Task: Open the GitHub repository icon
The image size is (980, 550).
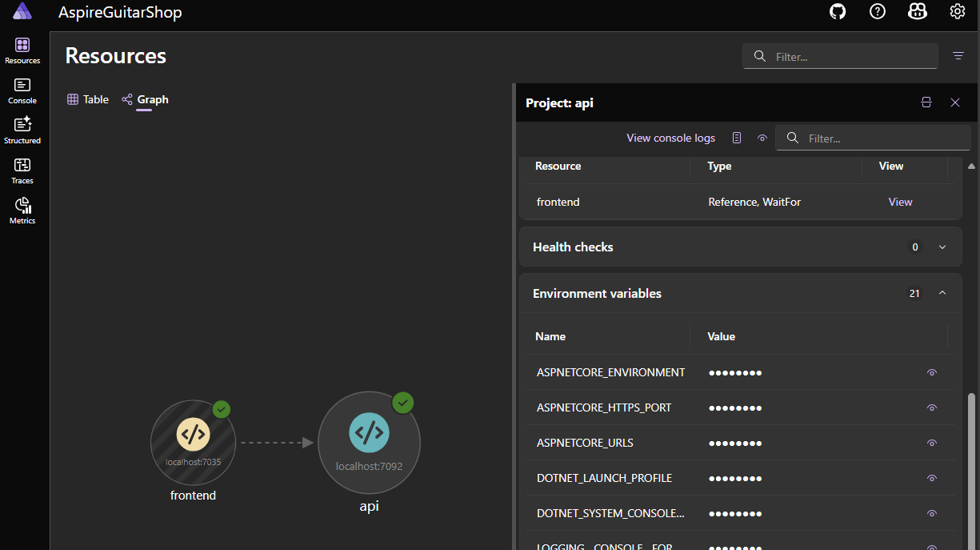Action: coord(838,12)
